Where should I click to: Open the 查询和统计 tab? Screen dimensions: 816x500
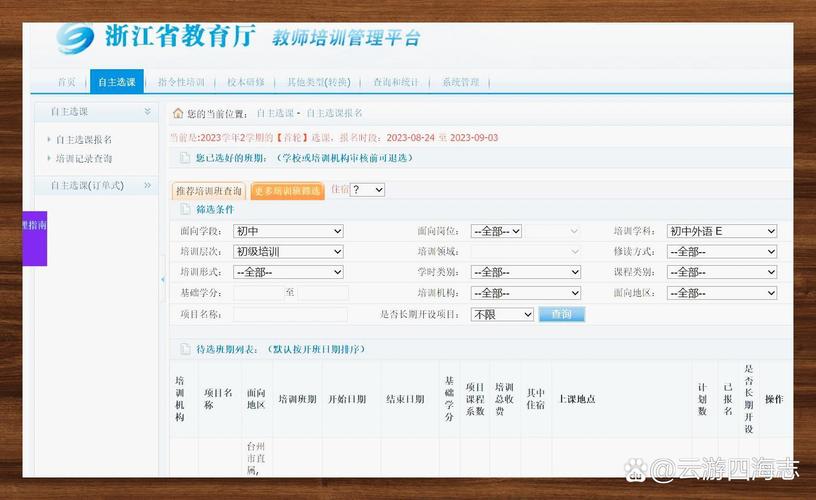(396, 82)
